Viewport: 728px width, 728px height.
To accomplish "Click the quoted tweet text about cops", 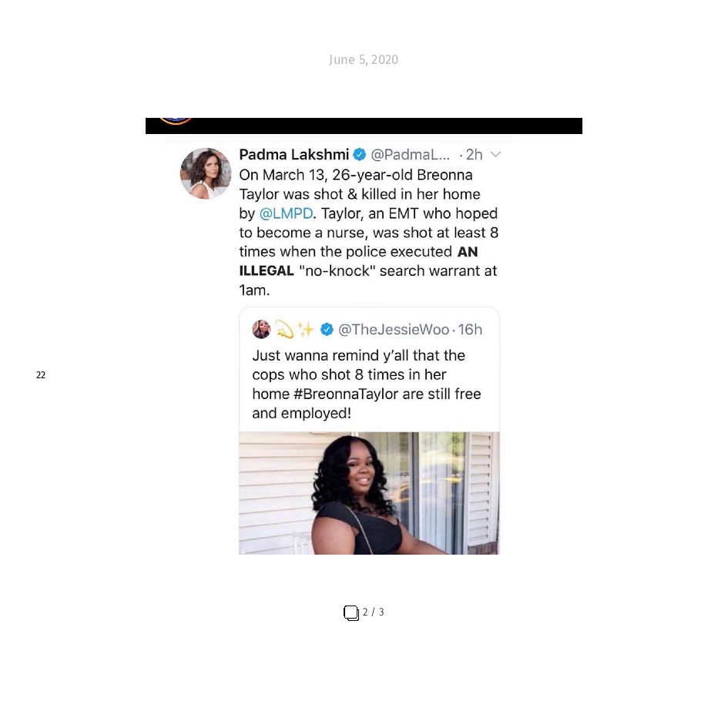I will [x=367, y=384].
